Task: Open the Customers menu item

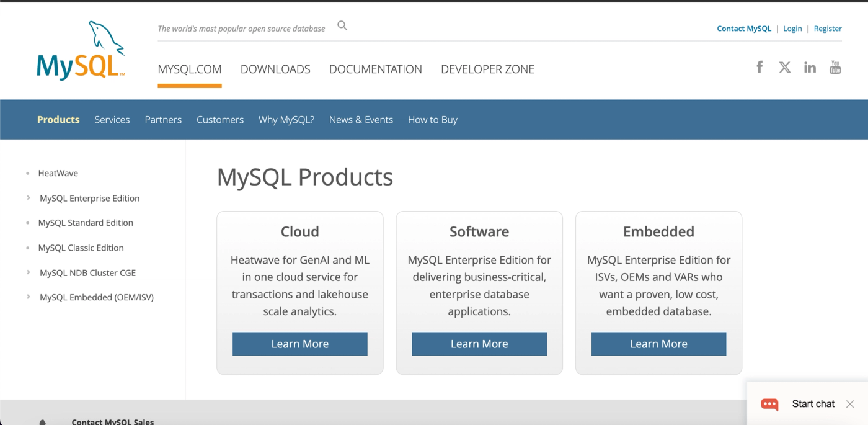Action: click(220, 120)
